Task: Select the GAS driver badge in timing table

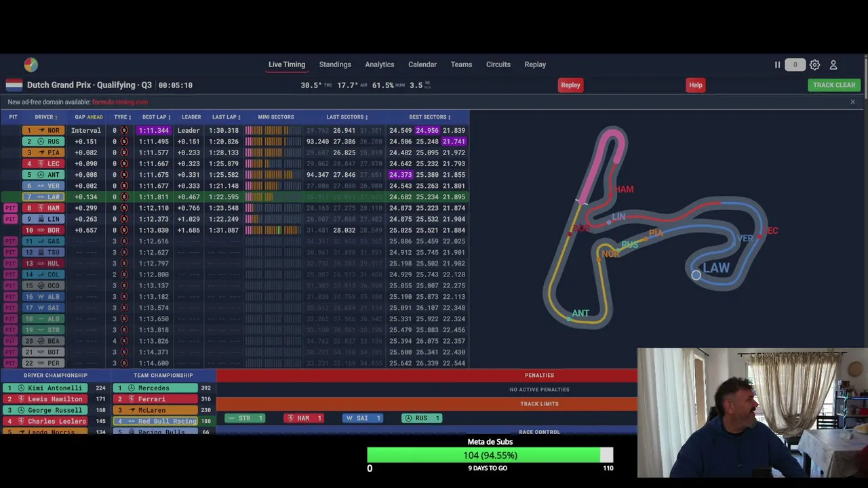Action: [43, 241]
